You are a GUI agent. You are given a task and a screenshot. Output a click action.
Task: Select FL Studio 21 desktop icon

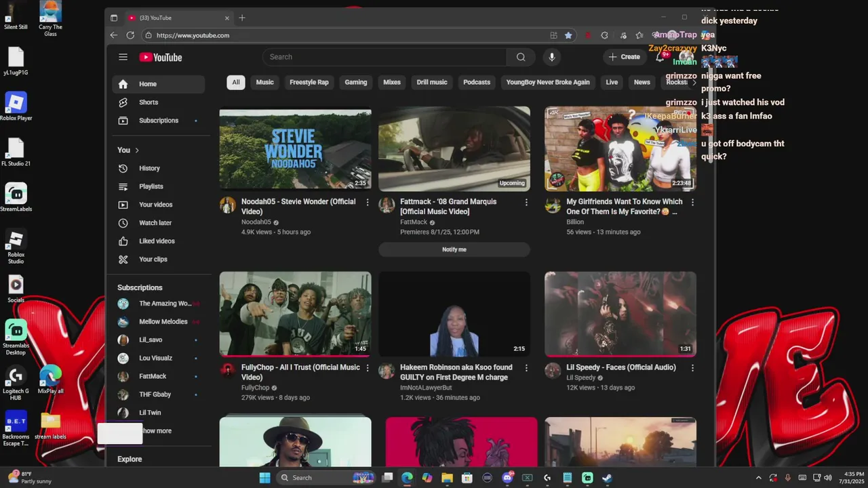click(x=16, y=152)
